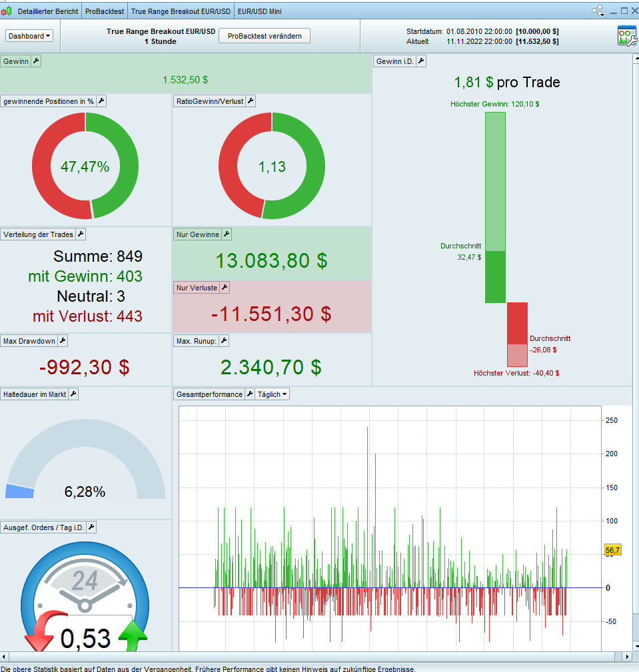The width and height of the screenshot is (639, 672).
Task: Select the EUR/USD Mini tab
Action: tap(259, 11)
